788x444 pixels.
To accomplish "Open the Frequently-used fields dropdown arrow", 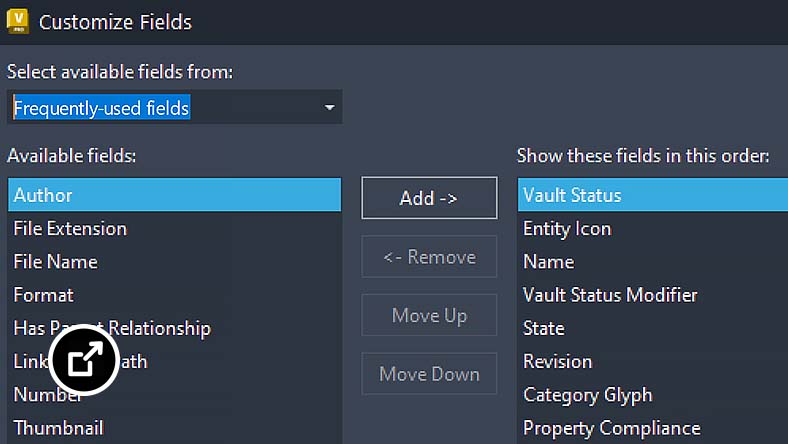I will (329, 108).
